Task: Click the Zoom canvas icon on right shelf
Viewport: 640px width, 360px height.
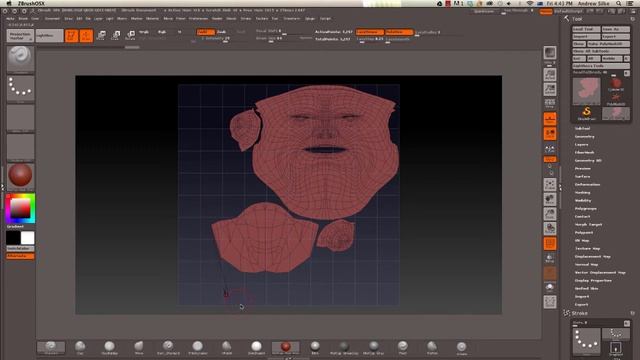Action: pos(550,89)
